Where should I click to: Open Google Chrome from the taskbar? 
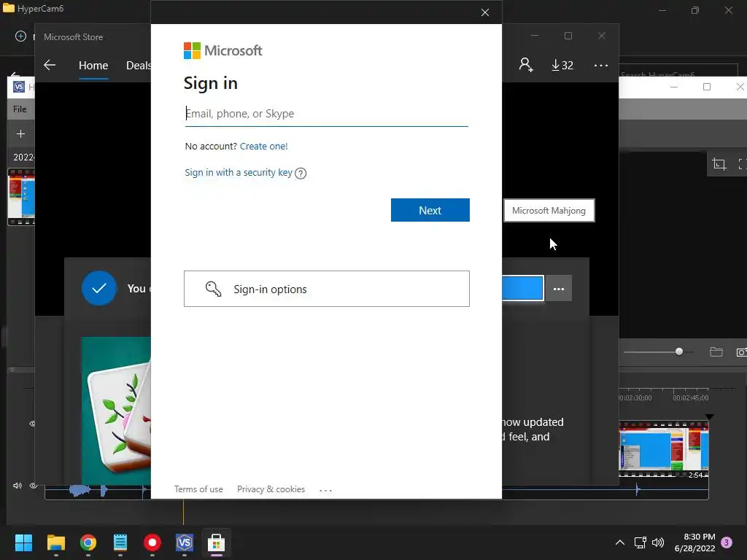(x=88, y=542)
